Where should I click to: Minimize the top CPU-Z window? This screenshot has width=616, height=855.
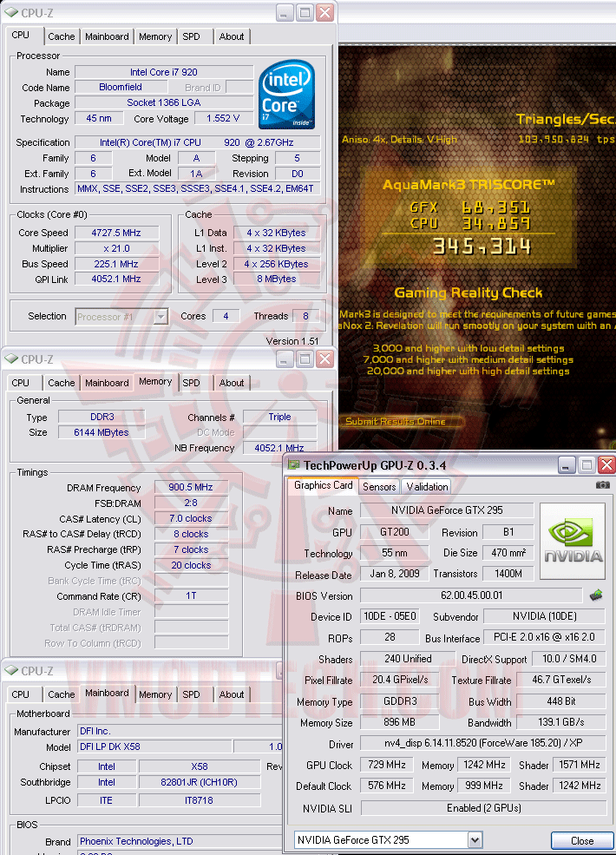[x=285, y=12]
